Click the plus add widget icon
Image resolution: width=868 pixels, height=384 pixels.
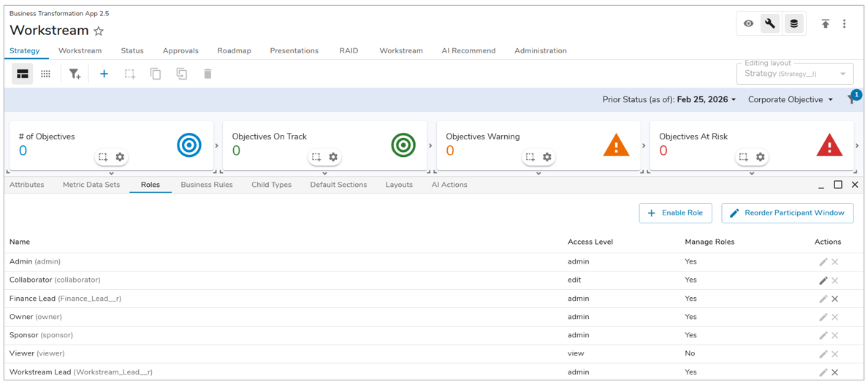104,74
